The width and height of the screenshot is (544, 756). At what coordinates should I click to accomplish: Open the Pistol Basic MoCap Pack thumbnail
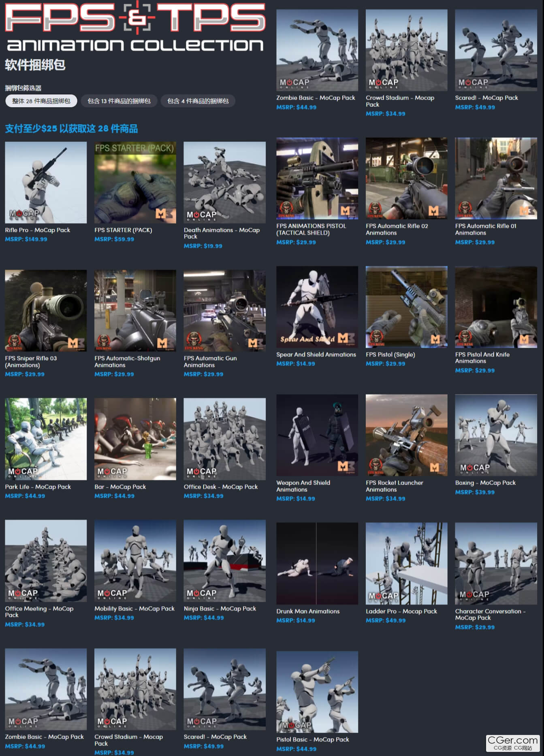pyautogui.click(x=317, y=692)
